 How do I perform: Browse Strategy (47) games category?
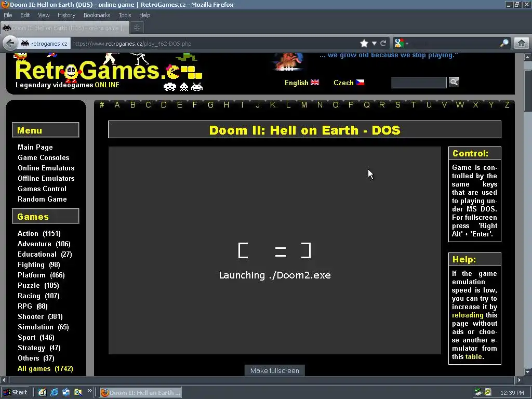tap(39, 348)
